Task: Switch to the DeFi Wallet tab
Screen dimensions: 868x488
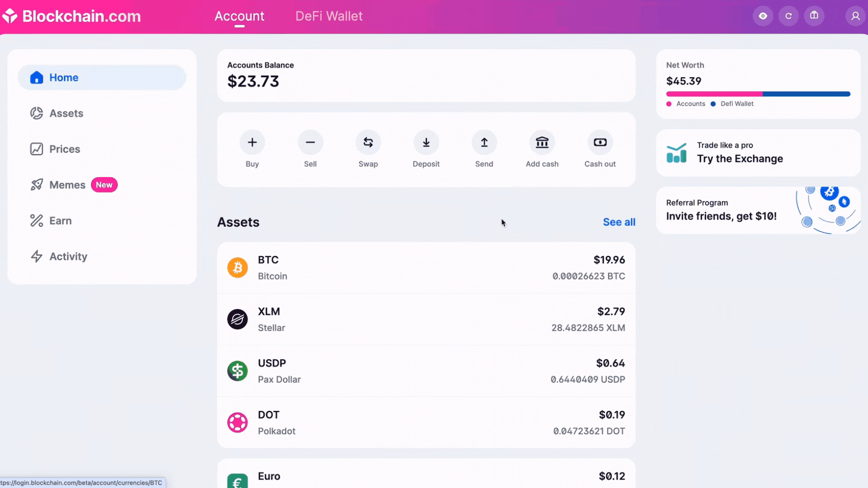Action: [329, 16]
